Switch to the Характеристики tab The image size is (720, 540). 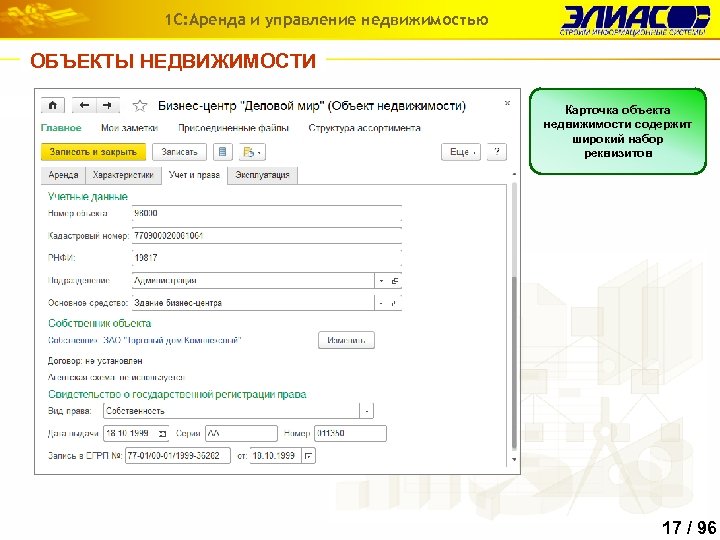click(x=123, y=175)
